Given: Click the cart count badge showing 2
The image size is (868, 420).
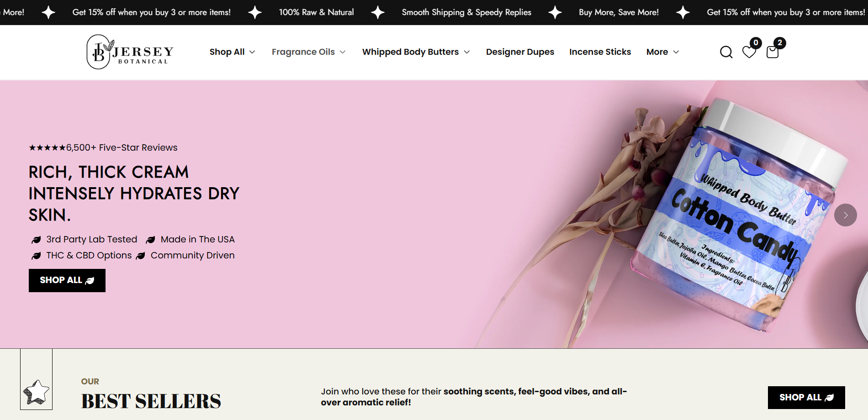Looking at the screenshot, I should [x=780, y=42].
